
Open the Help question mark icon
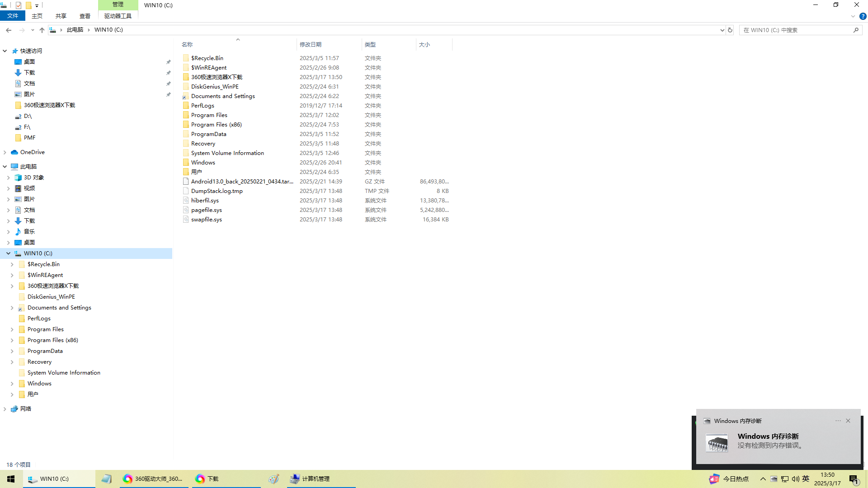(863, 16)
